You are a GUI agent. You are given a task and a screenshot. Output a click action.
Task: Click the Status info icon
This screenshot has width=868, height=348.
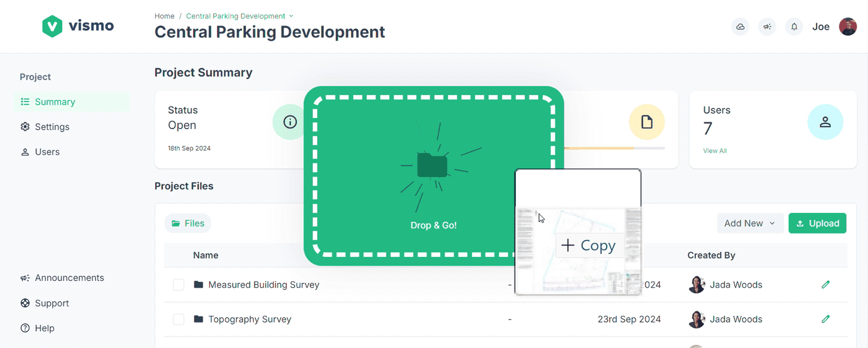click(290, 122)
